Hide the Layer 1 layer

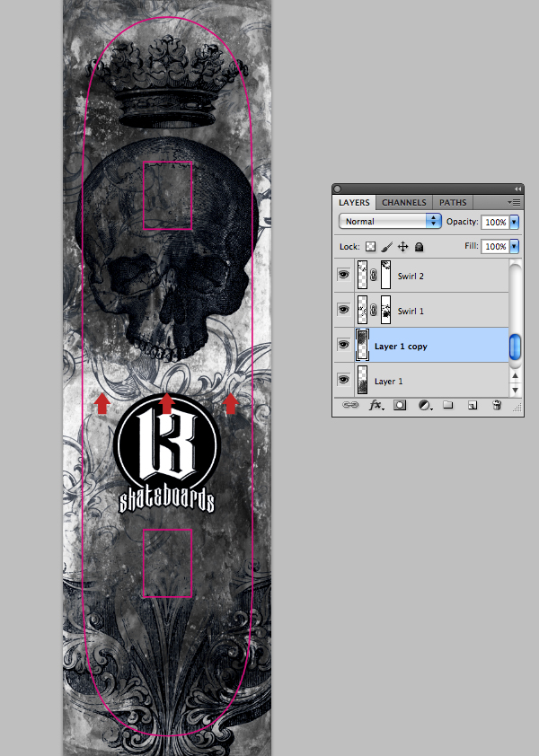[x=343, y=380]
